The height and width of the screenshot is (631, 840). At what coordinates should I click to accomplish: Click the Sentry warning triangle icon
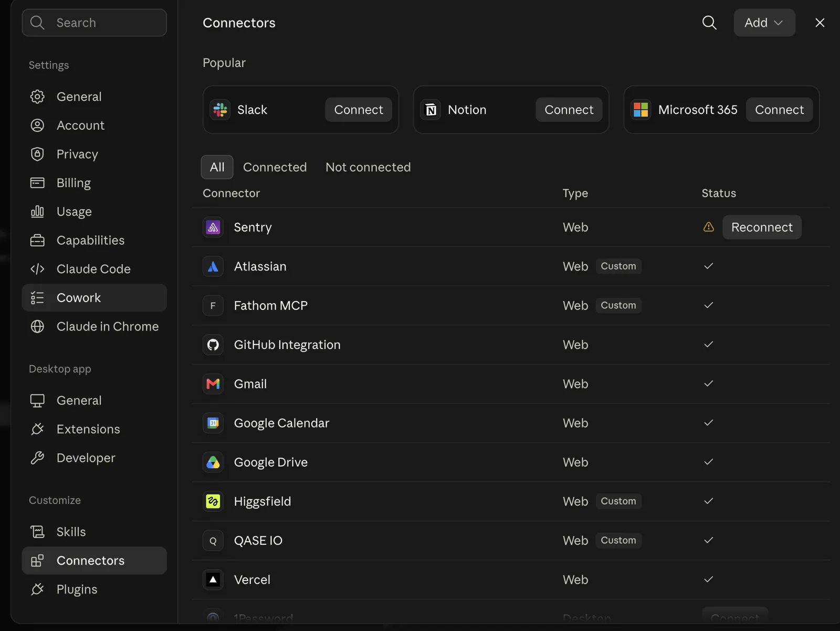tap(709, 227)
